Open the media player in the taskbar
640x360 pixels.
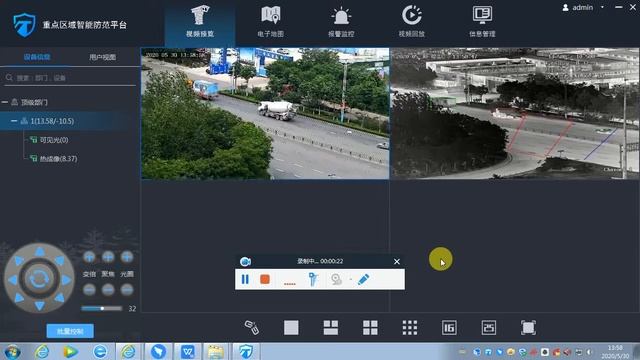pos(71,352)
